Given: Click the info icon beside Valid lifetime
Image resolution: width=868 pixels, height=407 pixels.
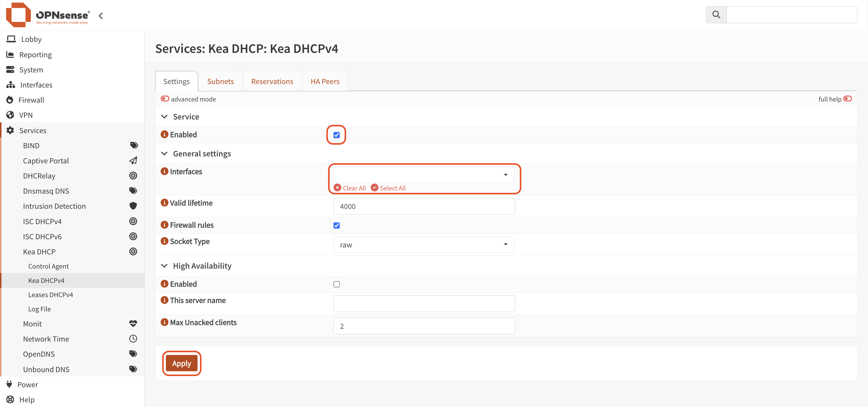Looking at the screenshot, I should [164, 203].
